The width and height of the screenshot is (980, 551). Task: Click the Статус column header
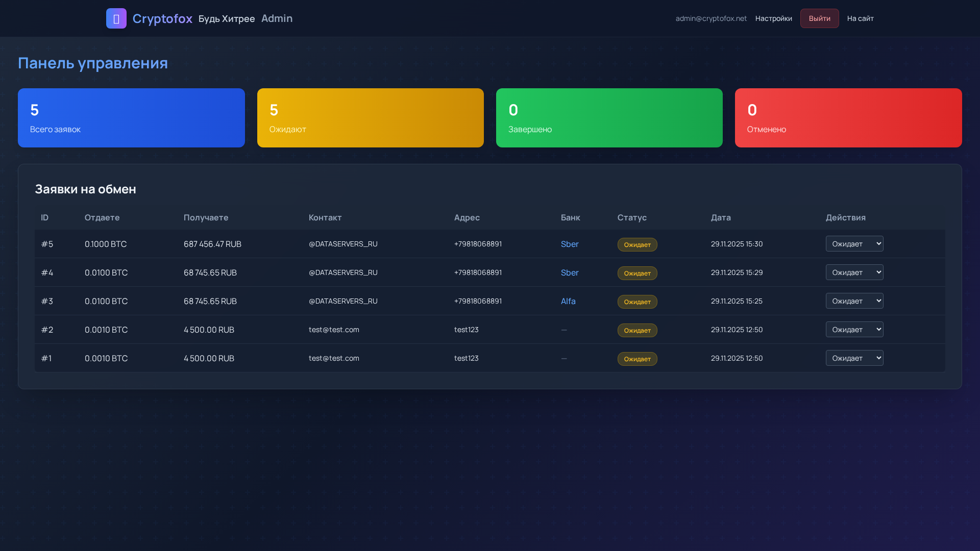coord(631,217)
